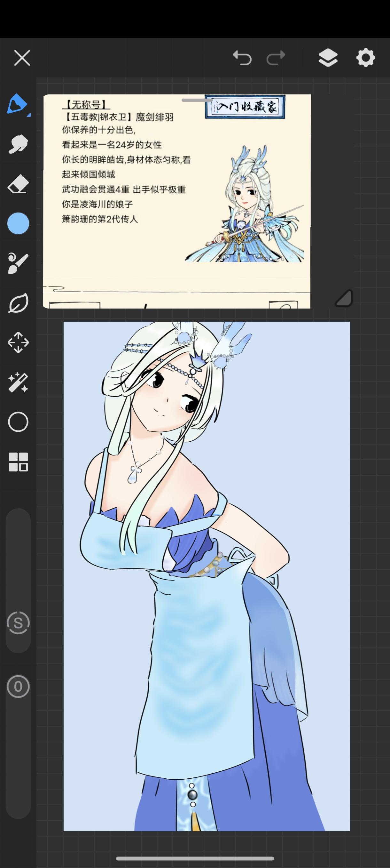Open the current blue color swatch
Viewport: 390px width, 868px height.
(18, 223)
